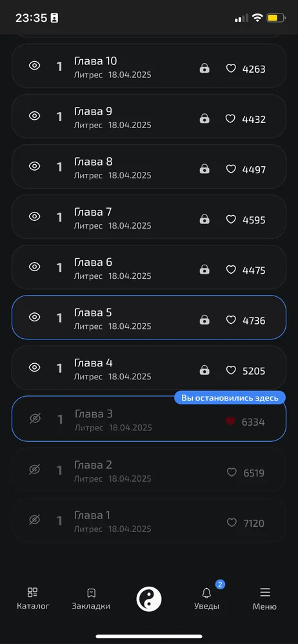Like Глава 7 heart icon
The height and width of the screenshot is (644, 298).
tap(231, 220)
